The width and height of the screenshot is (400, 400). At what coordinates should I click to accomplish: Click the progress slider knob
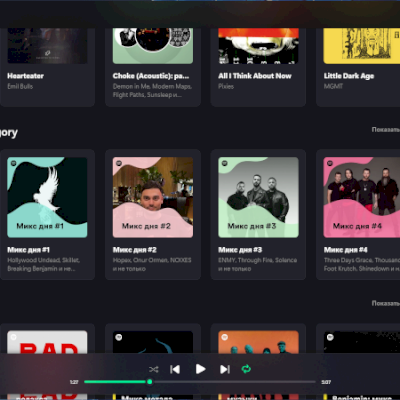tap(150, 382)
